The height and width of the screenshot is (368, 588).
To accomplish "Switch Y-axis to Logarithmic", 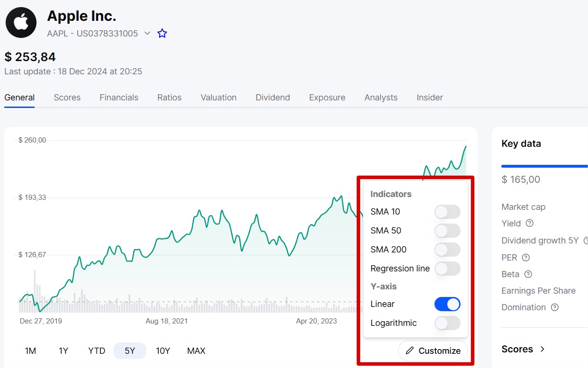I will pyautogui.click(x=447, y=323).
